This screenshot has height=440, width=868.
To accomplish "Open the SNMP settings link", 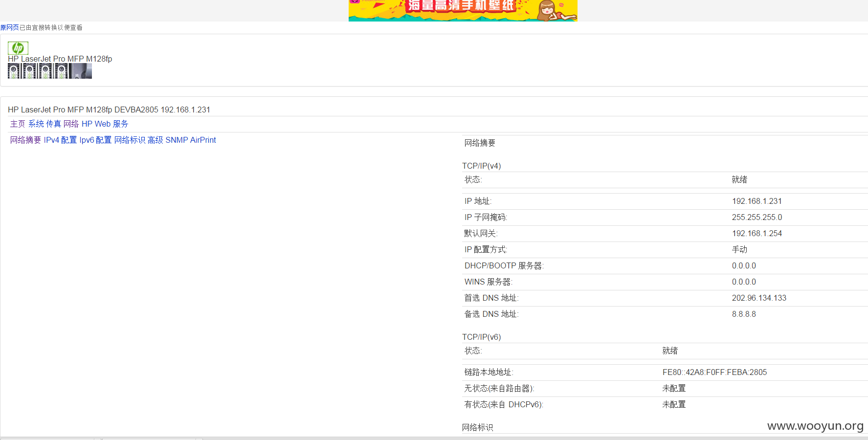I will click(x=177, y=140).
